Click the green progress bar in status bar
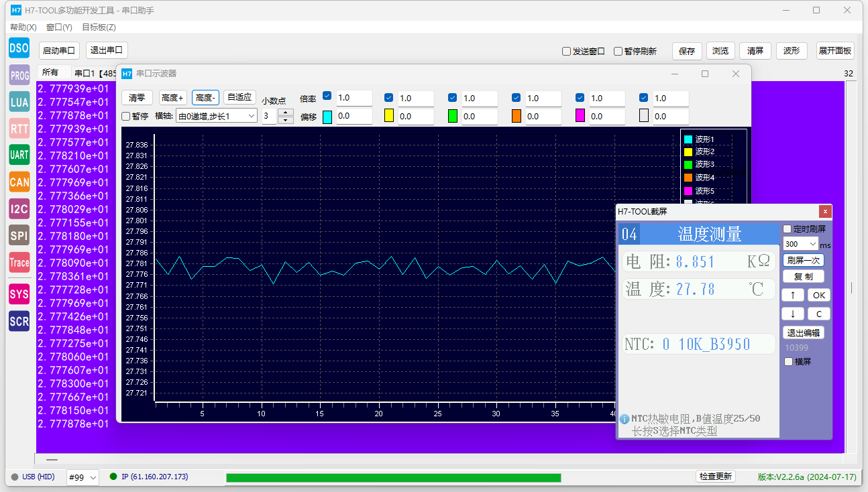 (393, 477)
